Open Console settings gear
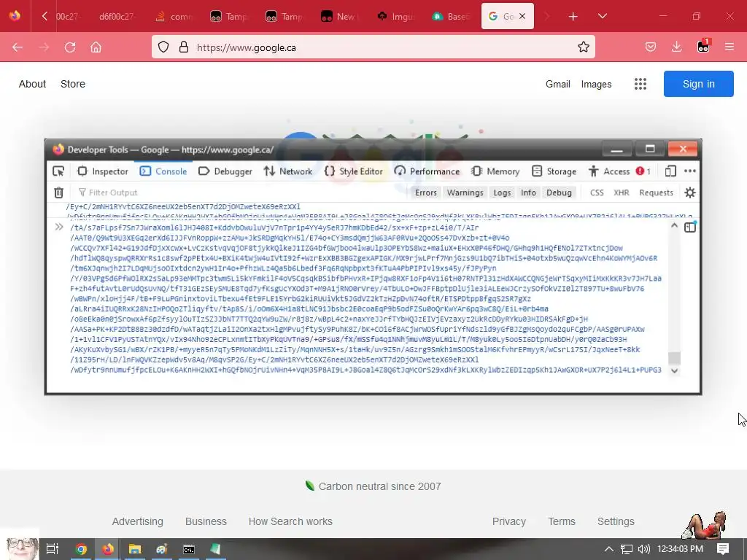The height and width of the screenshot is (560, 747). click(x=690, y=192)
